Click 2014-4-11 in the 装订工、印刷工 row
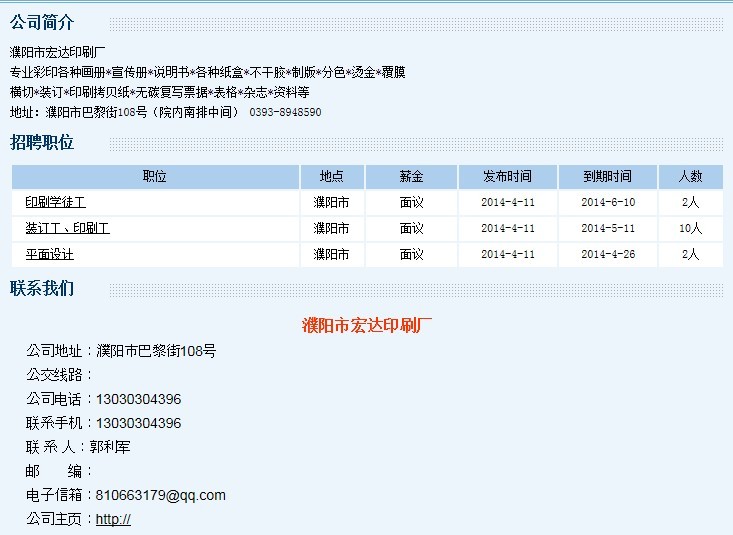The image size is (733, 535). (x=508, y=228)
